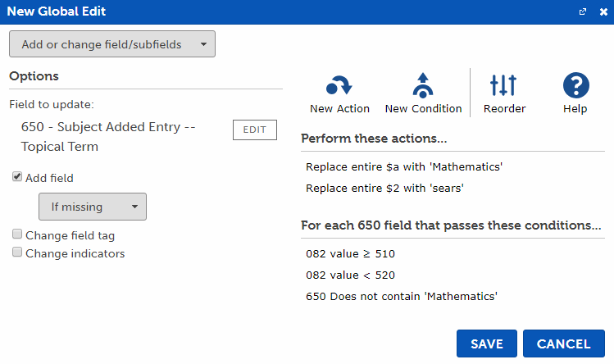Click the New Condition icon
The image size is (614, 364).
(423, 85)
